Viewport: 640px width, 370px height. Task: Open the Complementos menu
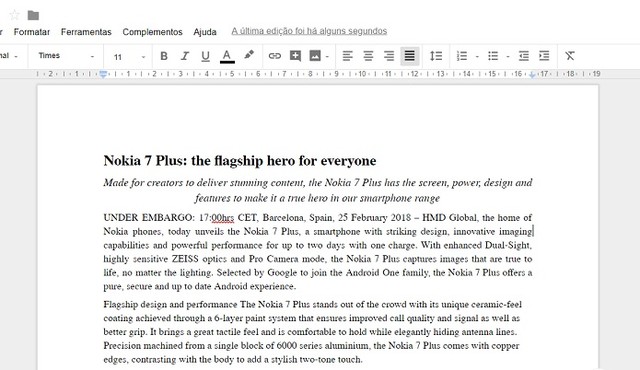(152, 32)
